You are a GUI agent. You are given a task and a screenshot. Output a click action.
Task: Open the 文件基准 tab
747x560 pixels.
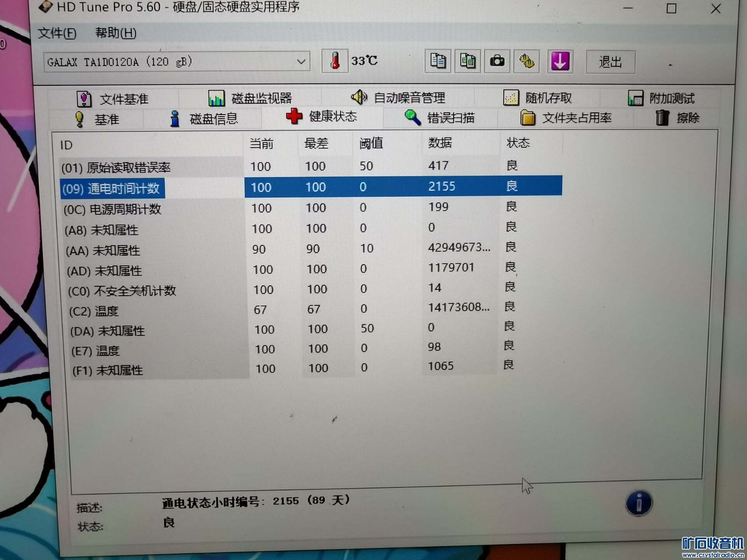112,99
